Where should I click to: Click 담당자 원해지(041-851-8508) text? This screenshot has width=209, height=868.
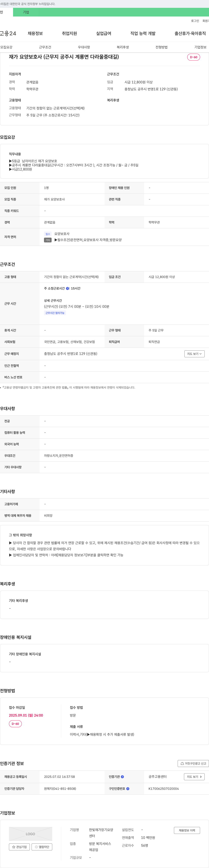60,788
